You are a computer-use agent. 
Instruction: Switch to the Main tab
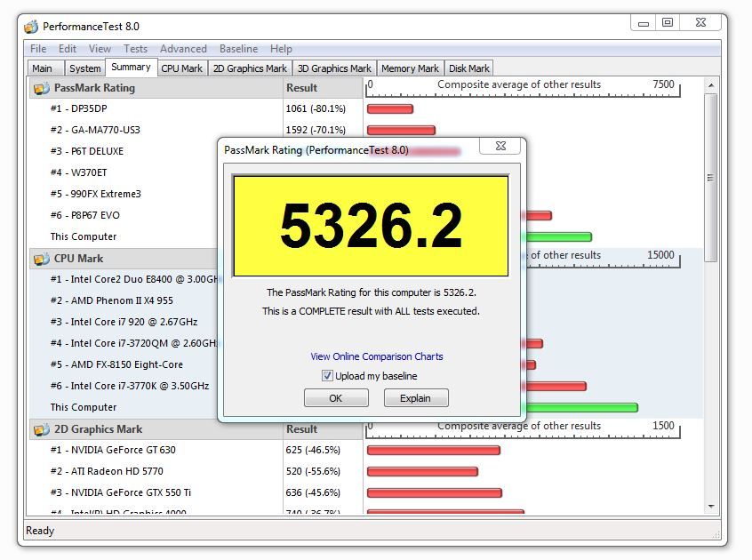pos(45,68)
